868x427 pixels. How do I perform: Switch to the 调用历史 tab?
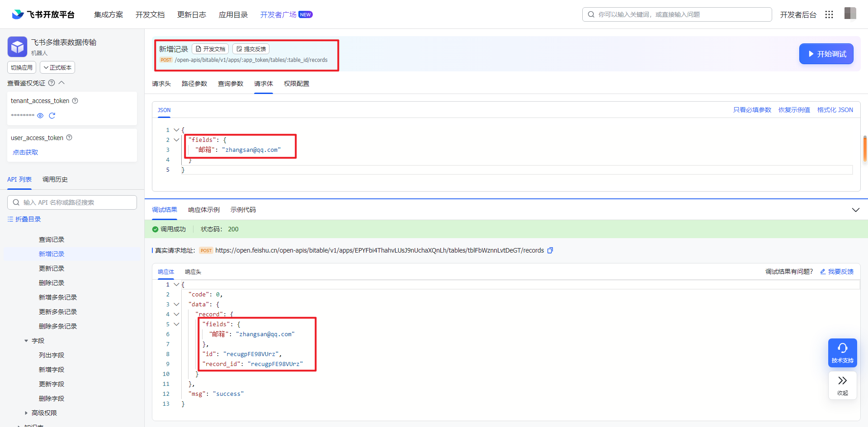pos(55,179)
